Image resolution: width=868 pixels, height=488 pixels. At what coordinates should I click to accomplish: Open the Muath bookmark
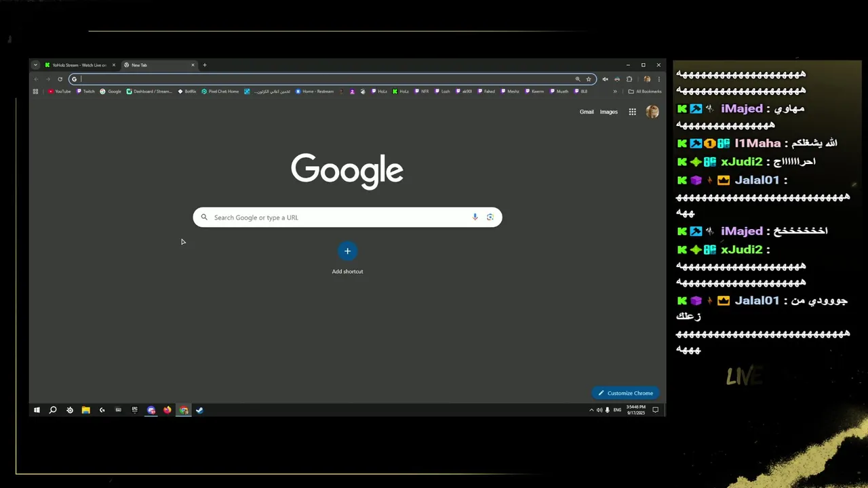tap(559, 91)
